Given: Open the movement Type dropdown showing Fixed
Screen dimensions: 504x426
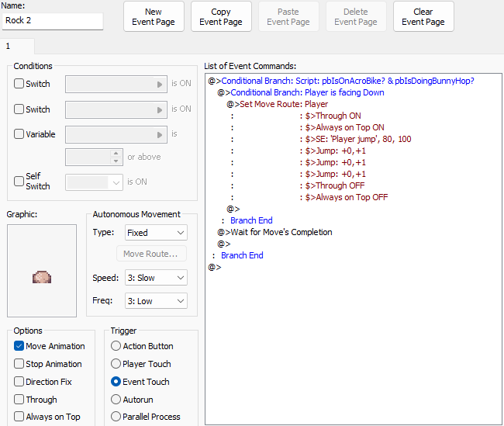Looking at the screenshot, I should 156,233.
